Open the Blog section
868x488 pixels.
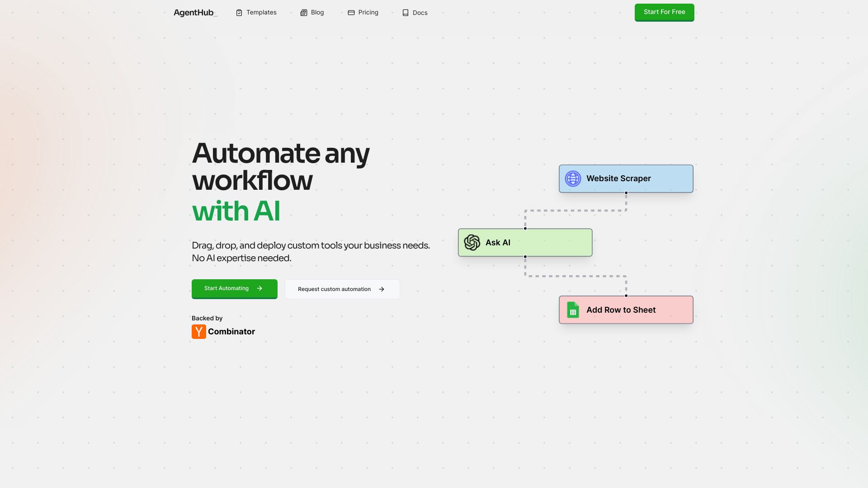tap(317, 12)
